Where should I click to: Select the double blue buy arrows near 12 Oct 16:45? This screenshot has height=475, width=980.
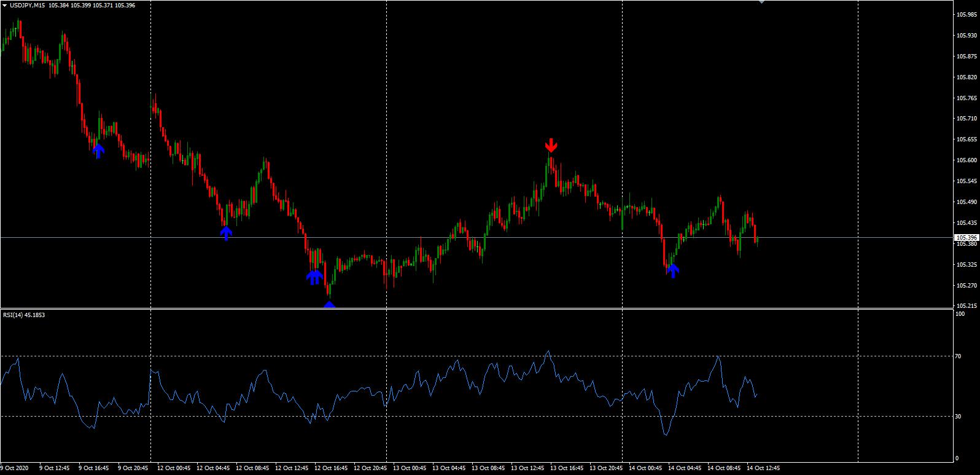[x=314, y=277]
